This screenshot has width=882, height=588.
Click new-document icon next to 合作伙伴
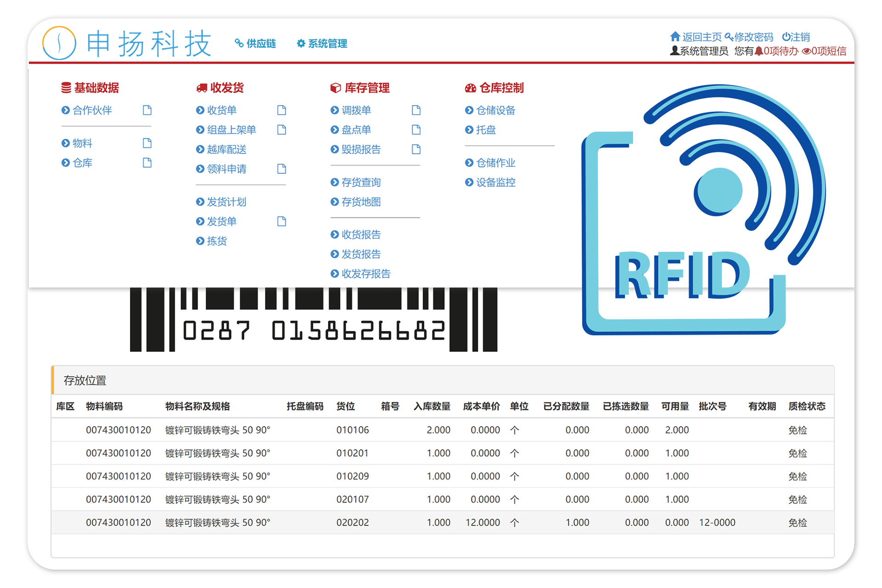coord(147,110)
